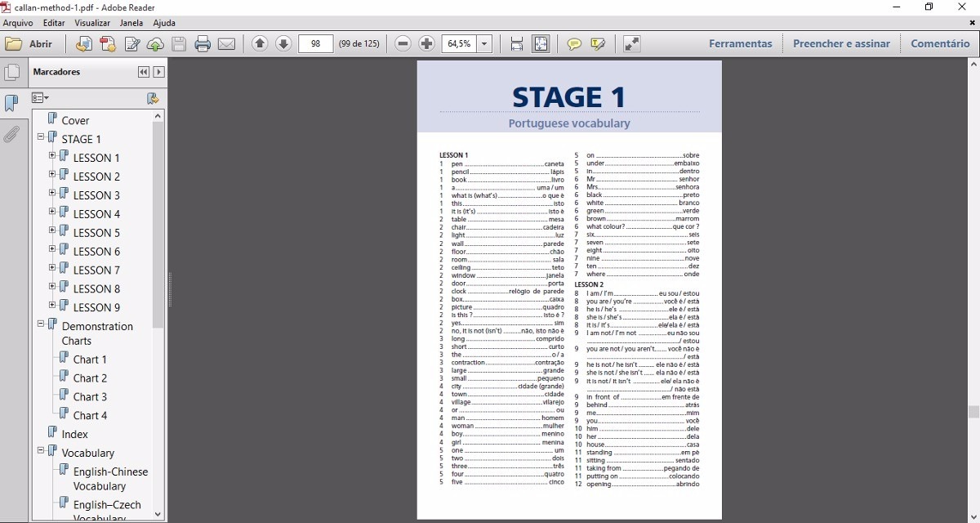Open the Ferramentas pane
Viewport: 980px width, 523px height.
741,44
